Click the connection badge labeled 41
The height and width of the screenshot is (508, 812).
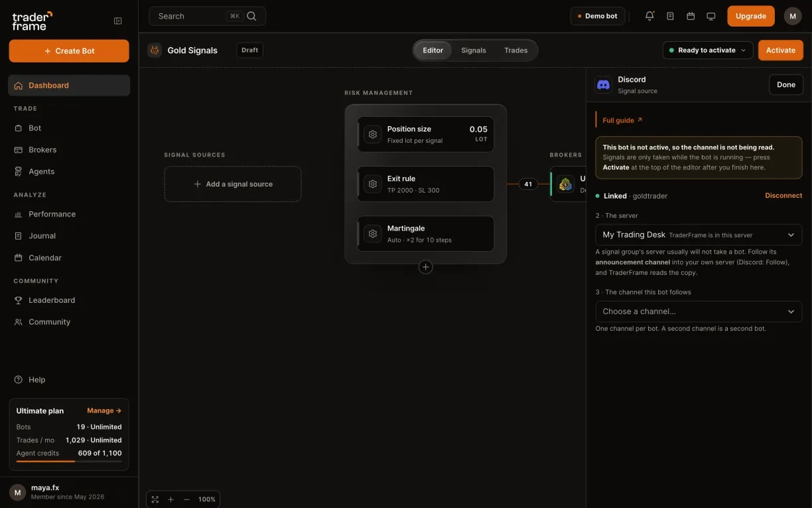(x=528, y=184)
